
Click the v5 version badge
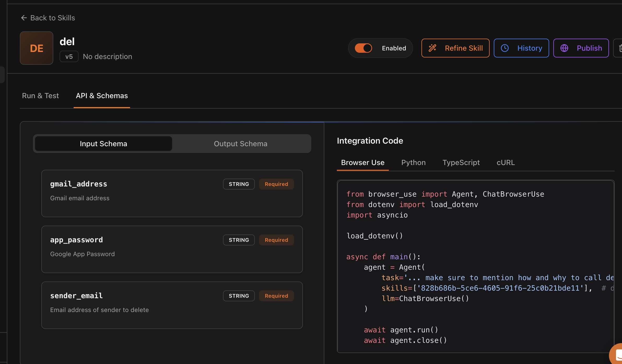(x=69, y=56)
